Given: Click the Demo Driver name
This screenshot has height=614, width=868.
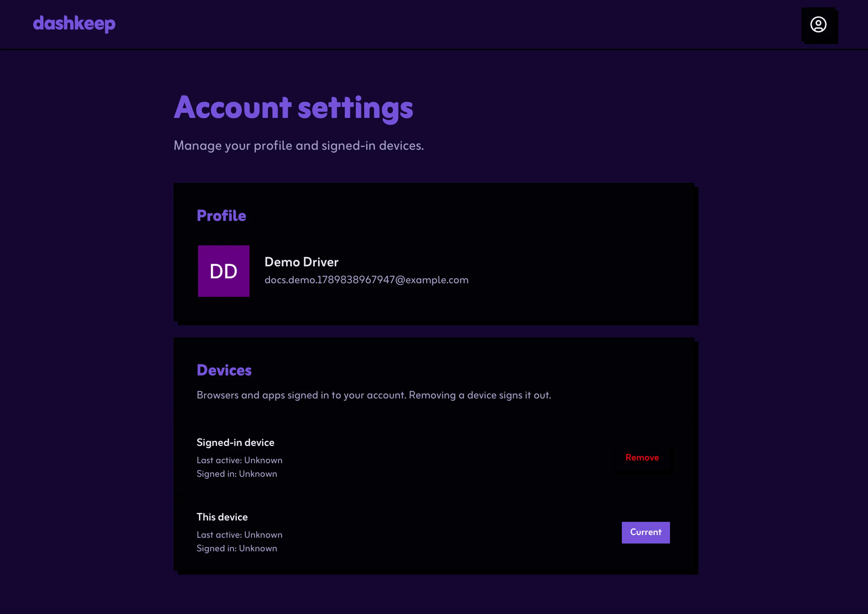Looking at the screenshot, I should click(x=301, y=262).
